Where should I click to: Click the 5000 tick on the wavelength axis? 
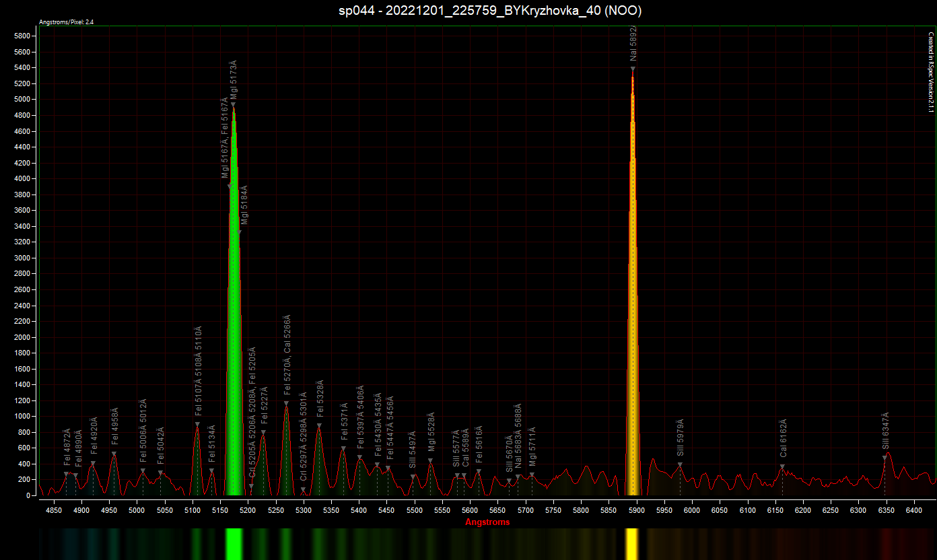(137, 512)
